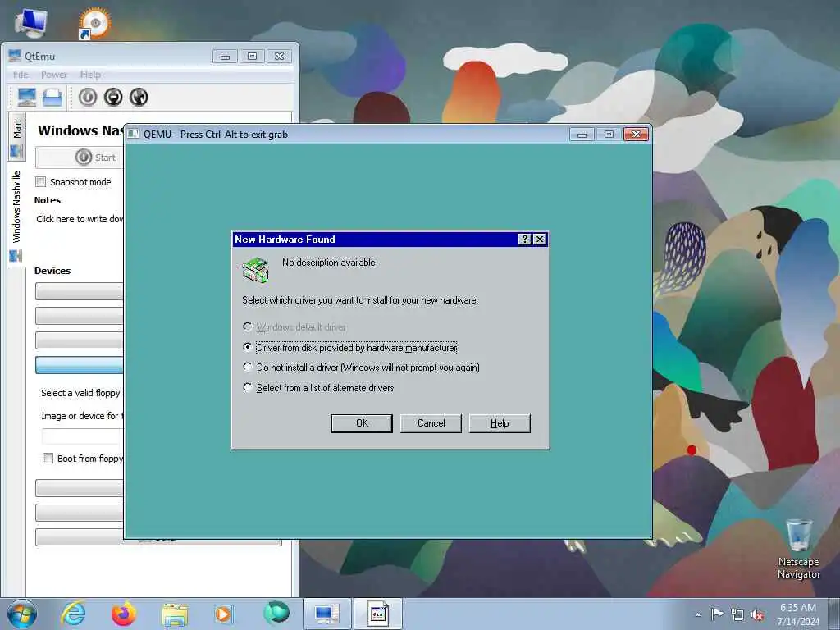The height and width of the screenshot is (630, 840).
Task: Open Windows Media Player from taskbar
Action: point(223,614)
